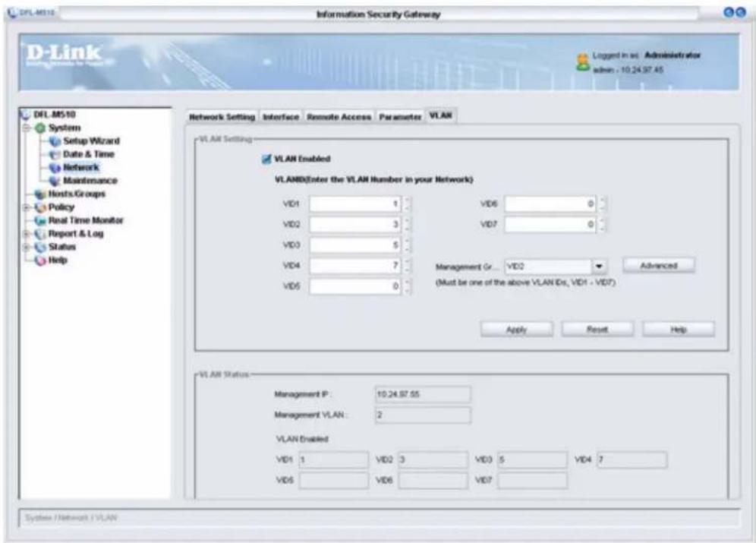
Task: Expand the Report & Log node
Action: (x=27, y=234)
